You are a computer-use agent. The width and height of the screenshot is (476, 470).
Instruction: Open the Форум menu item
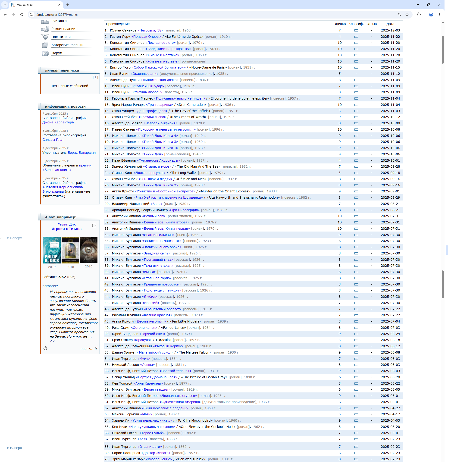point(57,53)
